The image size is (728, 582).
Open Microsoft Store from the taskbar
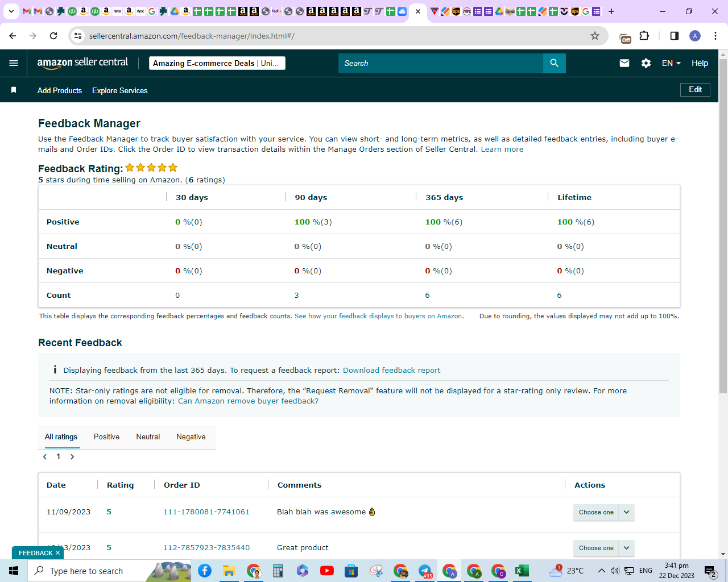(x=351, y=571)
